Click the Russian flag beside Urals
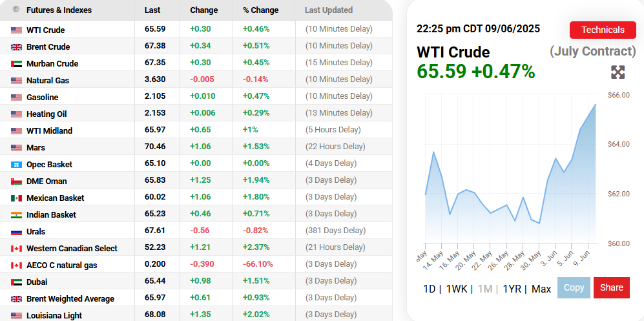Viewport: 644px width, 321px height. 16,232
